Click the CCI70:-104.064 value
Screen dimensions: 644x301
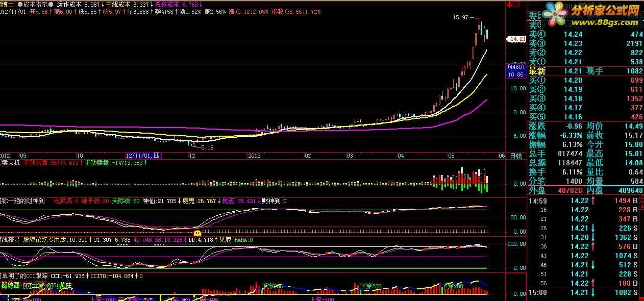(112, 276)
